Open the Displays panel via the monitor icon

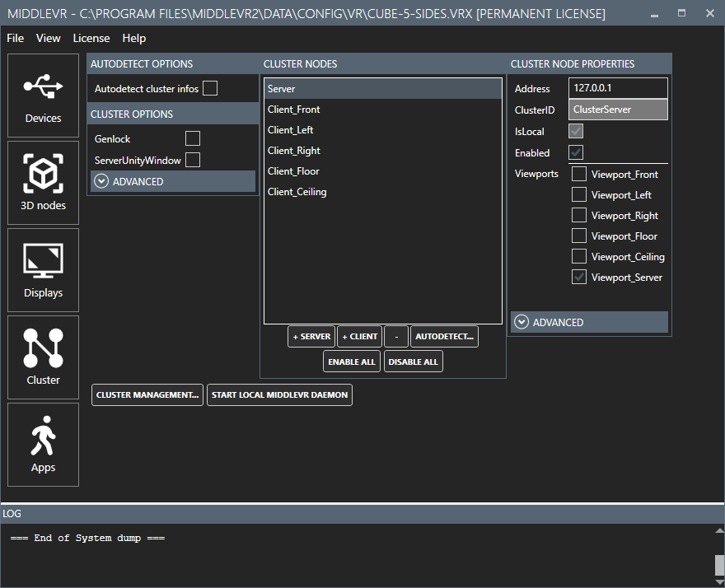pos(43,270)
